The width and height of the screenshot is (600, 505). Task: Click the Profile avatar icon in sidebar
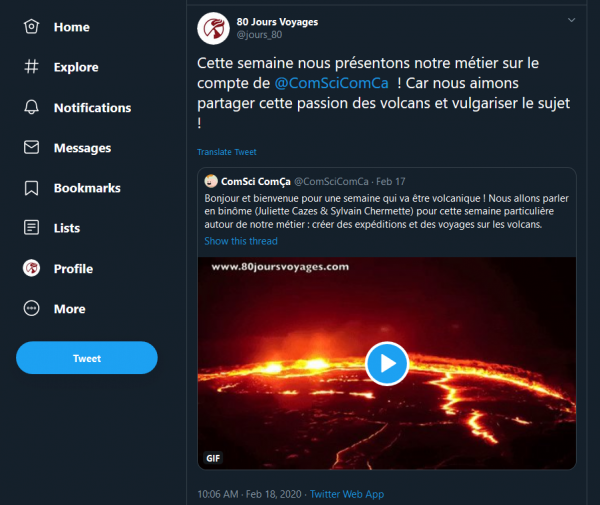[32, 268]
